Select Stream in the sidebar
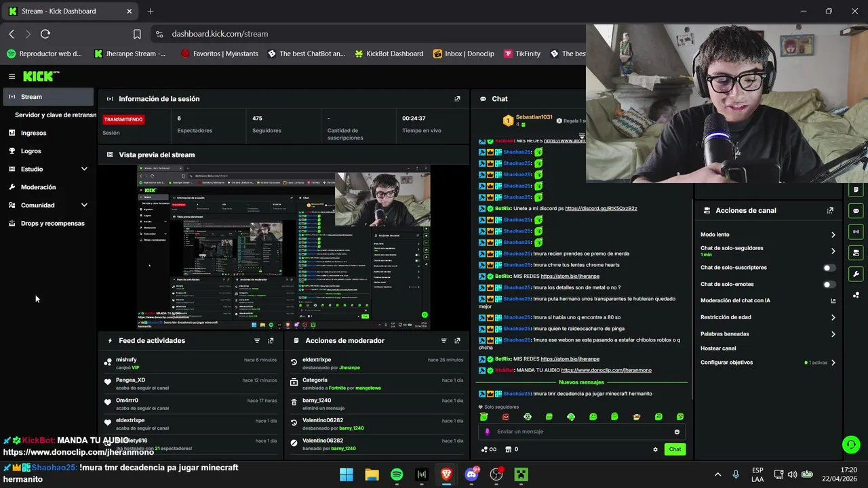This screenshot has width=868, height=488. click(x=48, y=97)
